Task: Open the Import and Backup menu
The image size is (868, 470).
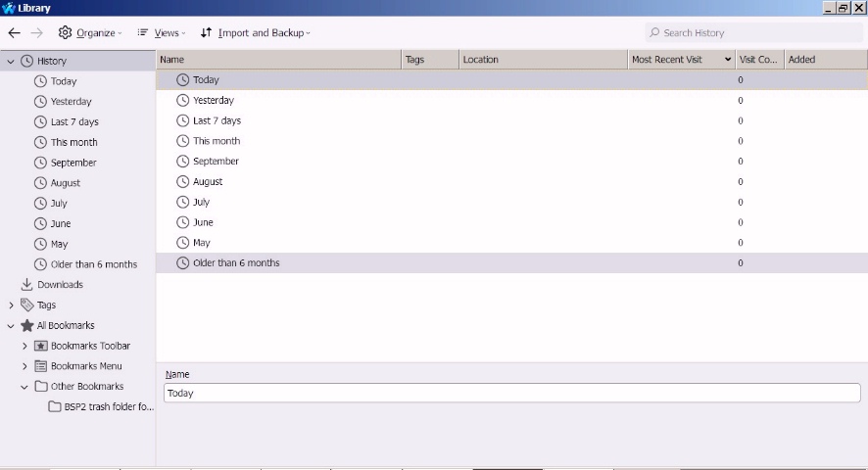Action: [255, 33]
